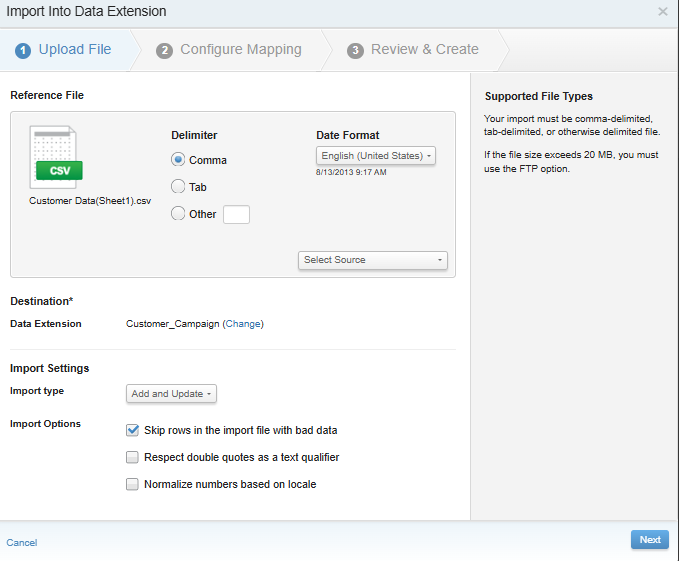Close the Import Into Data Extension dialog
The image size is (679, 561).
pyautogui.click(x=662, y=12)
